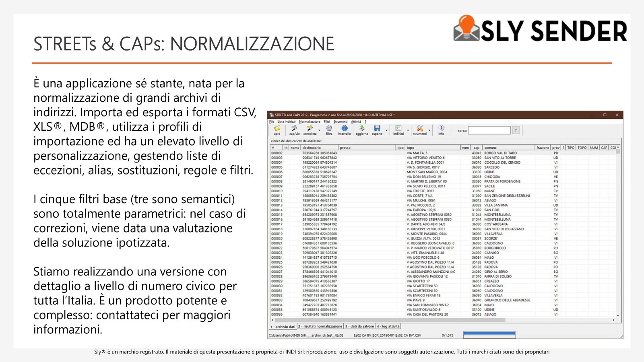Select cell 'VIA VITTORIO VENETO 6'
The height and width of the screenshot is (362, 644).
click(425, 158)
